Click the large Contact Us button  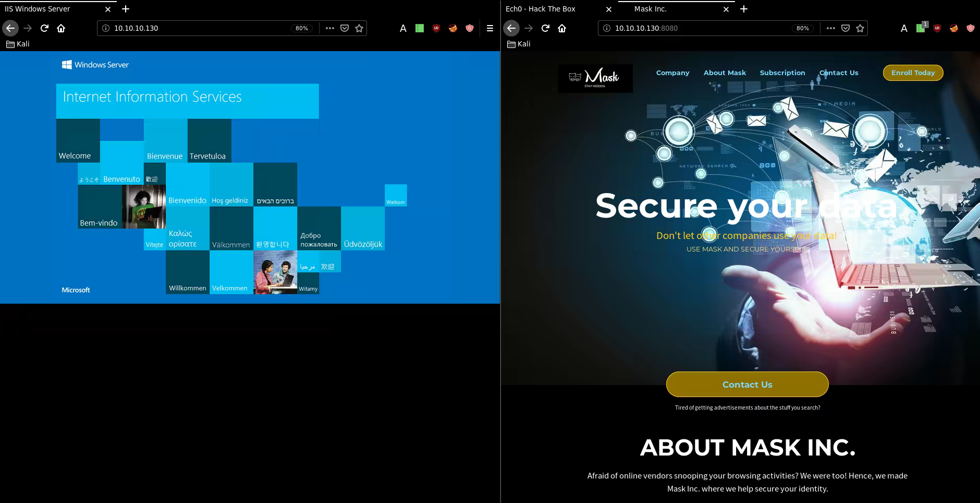click(x=747, y=385)
